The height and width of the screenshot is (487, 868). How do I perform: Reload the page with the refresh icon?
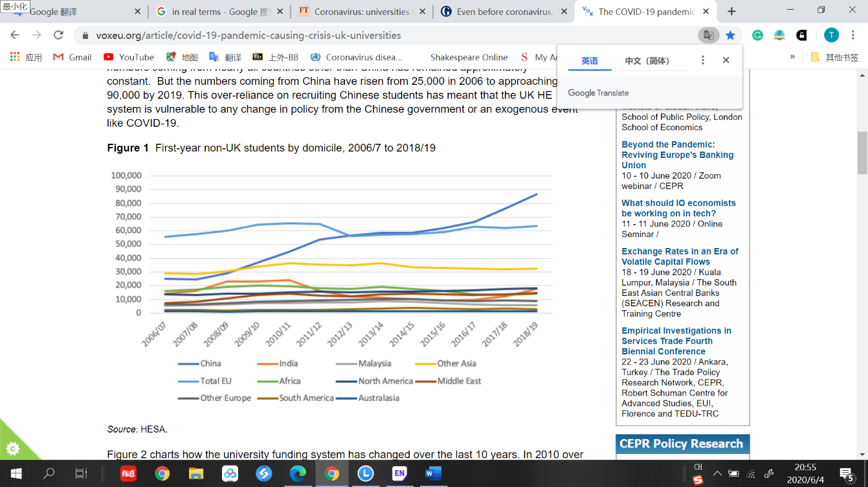coord(58,36)
